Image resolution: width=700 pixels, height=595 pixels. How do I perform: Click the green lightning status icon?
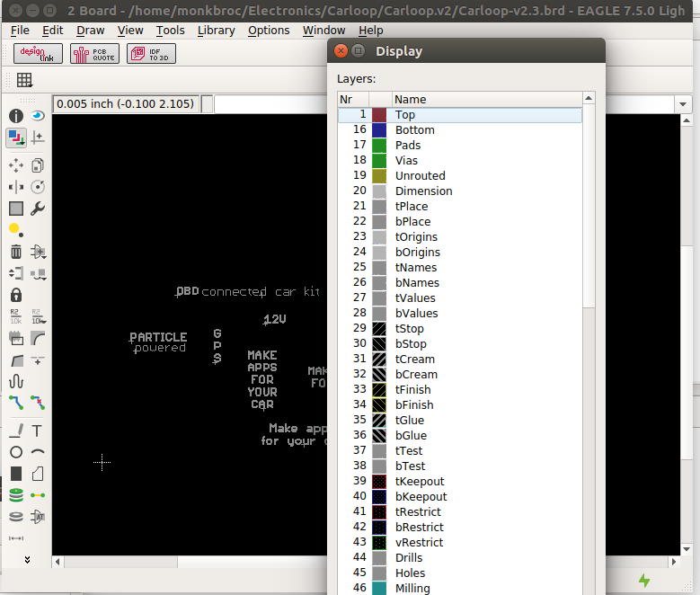(x=644, y=581)
